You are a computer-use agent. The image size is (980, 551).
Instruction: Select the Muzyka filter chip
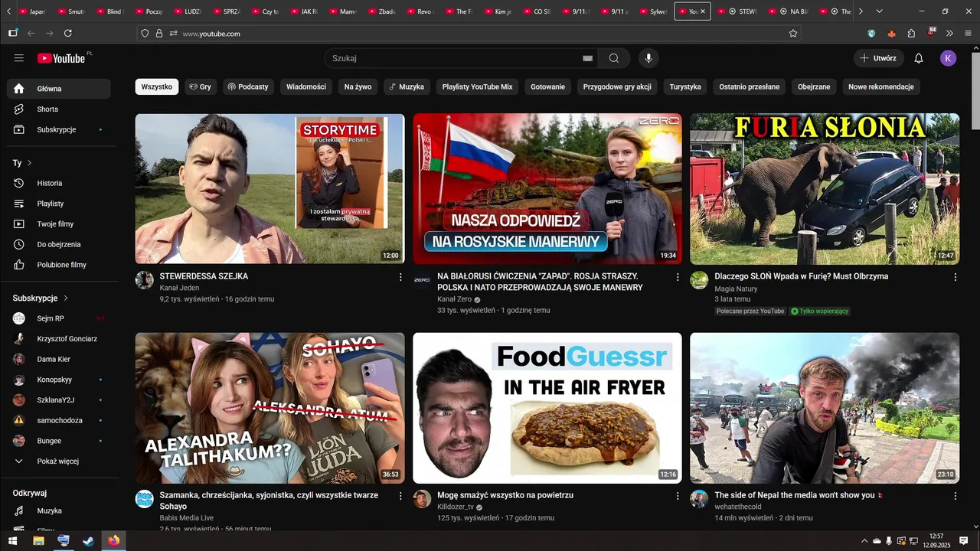pyautogui.click(x=407, y=87)
